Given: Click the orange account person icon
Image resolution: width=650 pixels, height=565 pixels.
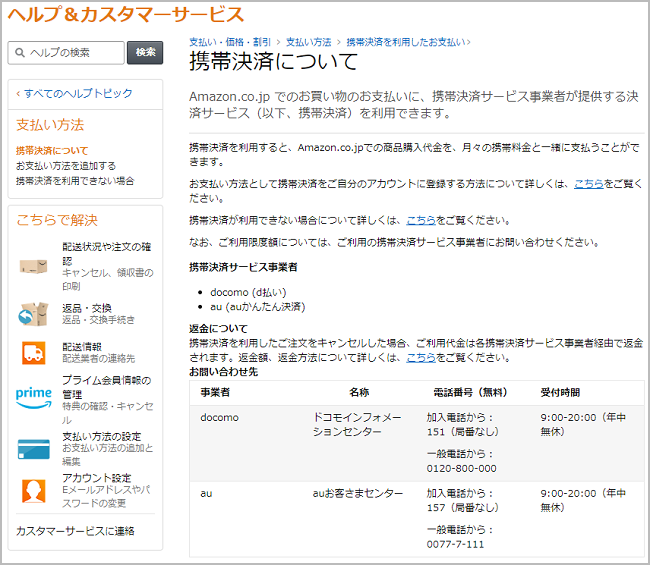Looking at the screenshot, I should click(x=34, y=491).
